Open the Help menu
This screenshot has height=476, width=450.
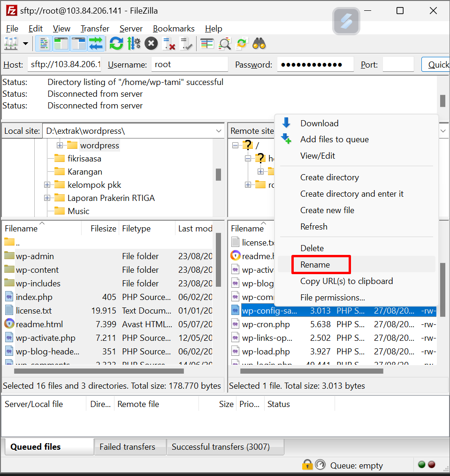click(x=214, y=29)
